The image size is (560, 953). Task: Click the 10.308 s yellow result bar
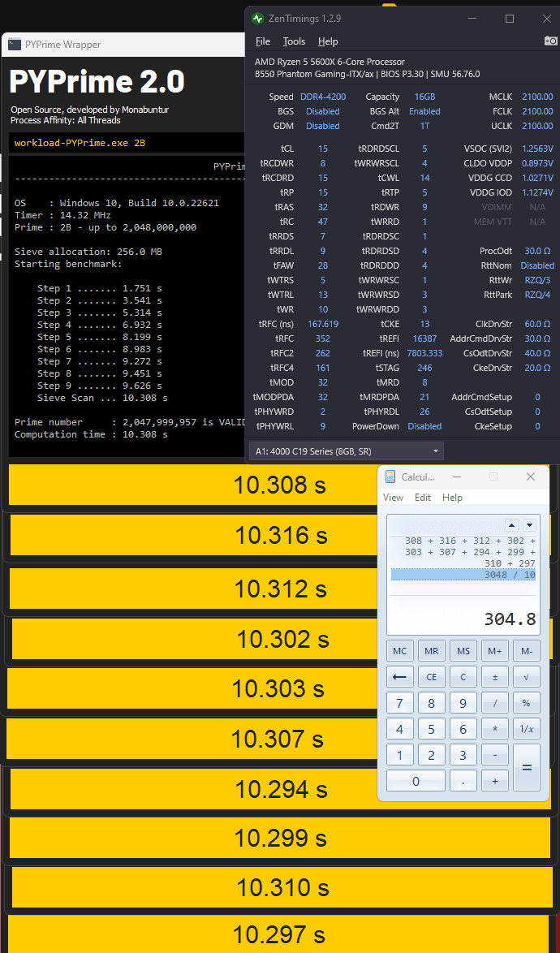(x=192, y=485)
